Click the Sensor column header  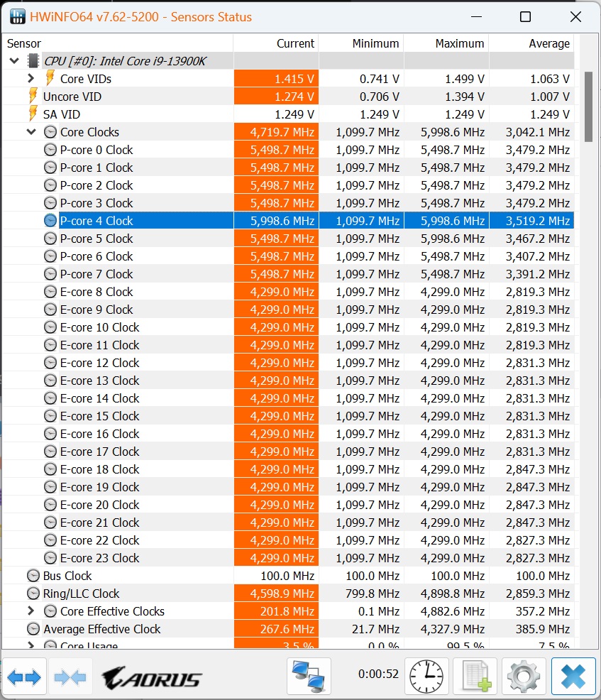pyautogui.click(x=118, y=43)
